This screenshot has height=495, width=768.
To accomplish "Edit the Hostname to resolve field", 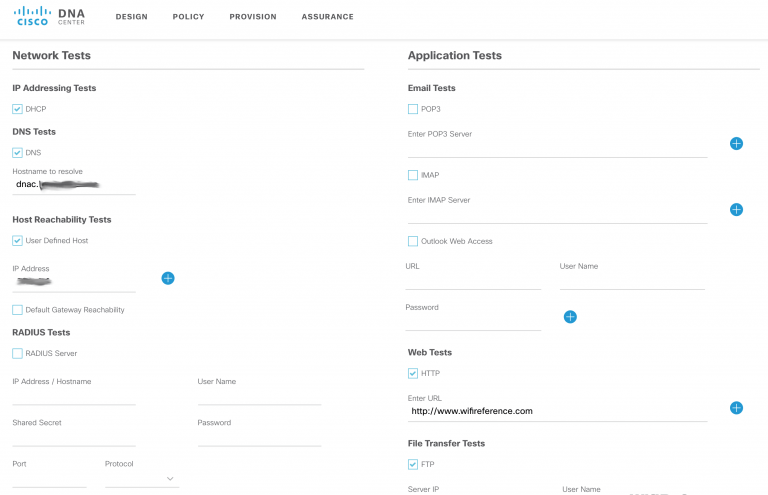I will tap(74, 185).
